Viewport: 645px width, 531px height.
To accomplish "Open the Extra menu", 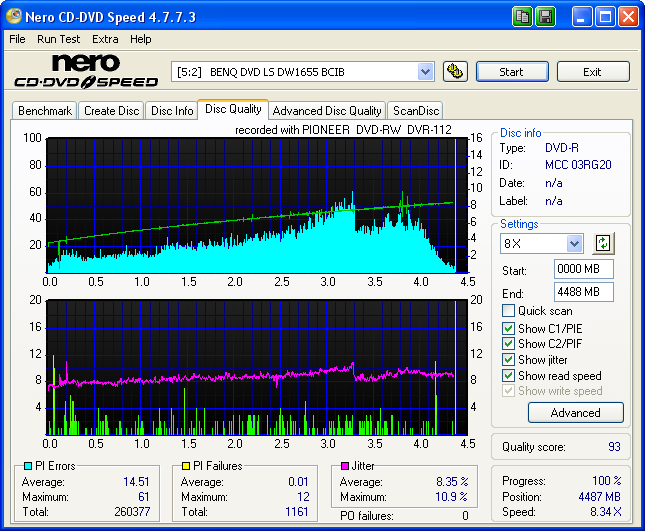I will (105, 39).
